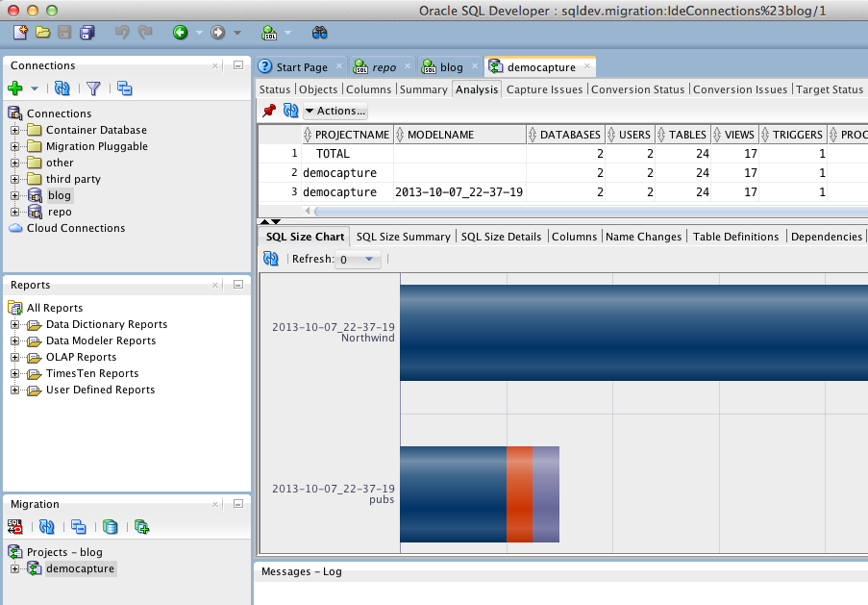Viewport: 868px width, 605px height.
Task: Open the Capture Issues tab
Action: [544, 89]
